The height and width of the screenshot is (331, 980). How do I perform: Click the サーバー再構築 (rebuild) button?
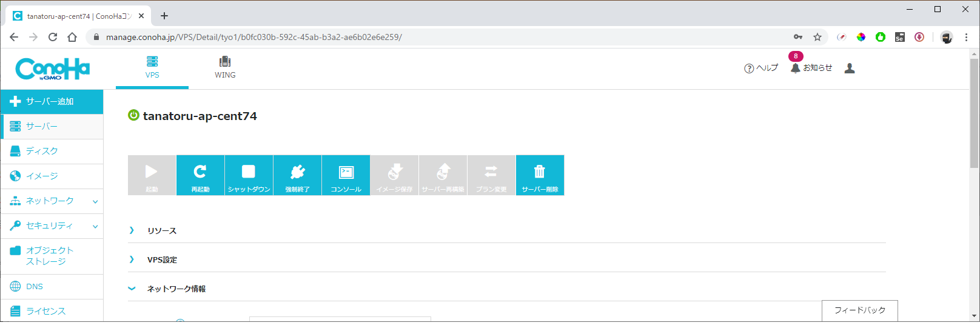443,175
